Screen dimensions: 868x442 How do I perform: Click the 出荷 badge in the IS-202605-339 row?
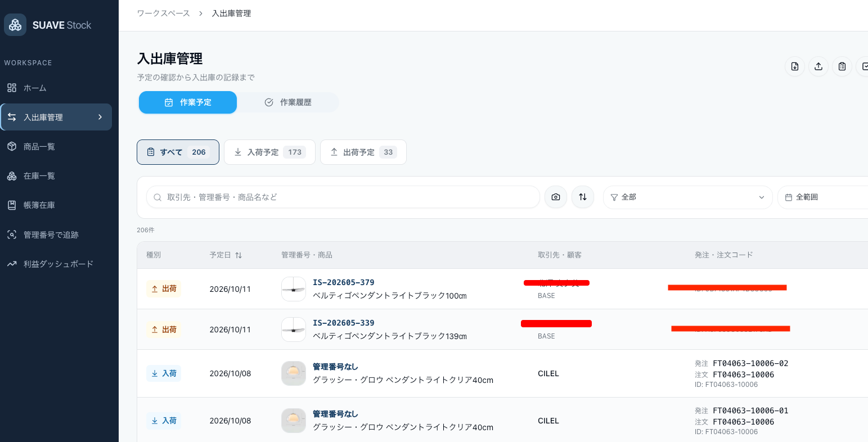pyautogui.click(x=164, y=330)
